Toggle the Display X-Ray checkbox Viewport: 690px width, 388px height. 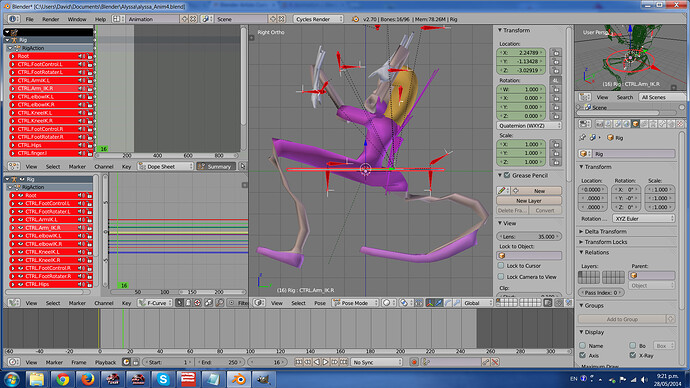click(x=632, y=355)
